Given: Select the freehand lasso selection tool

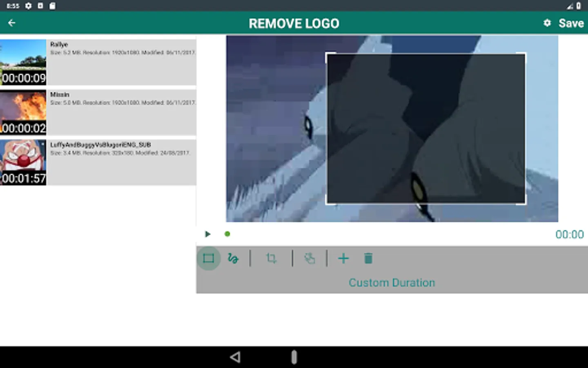Looking at the screenshot, I should click(x=233, y=258).
